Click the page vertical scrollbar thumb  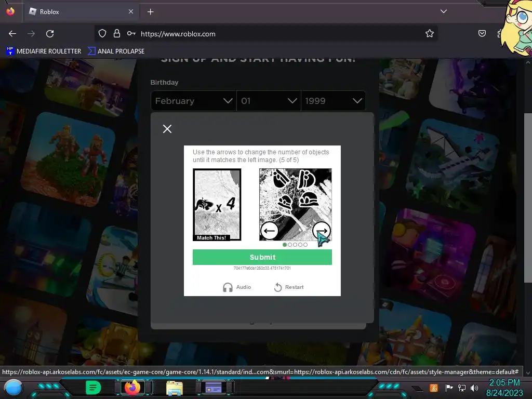click(528, 197)
